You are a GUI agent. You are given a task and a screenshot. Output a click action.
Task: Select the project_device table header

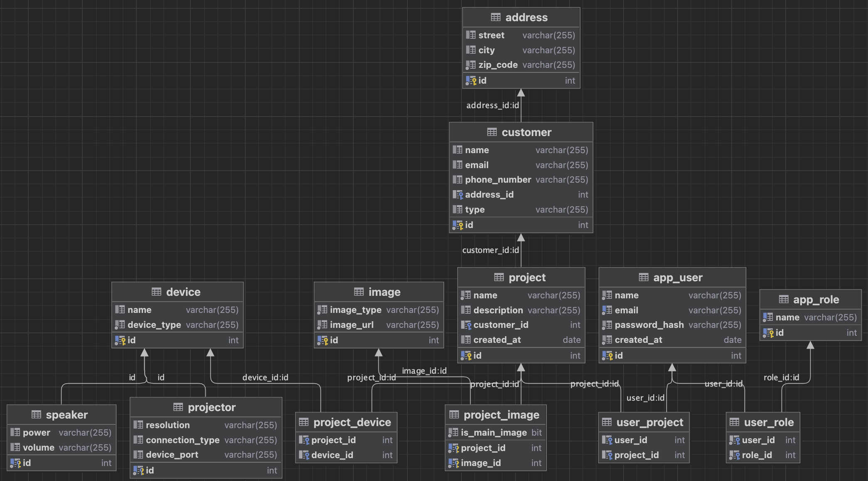click(x=352, y=422)
